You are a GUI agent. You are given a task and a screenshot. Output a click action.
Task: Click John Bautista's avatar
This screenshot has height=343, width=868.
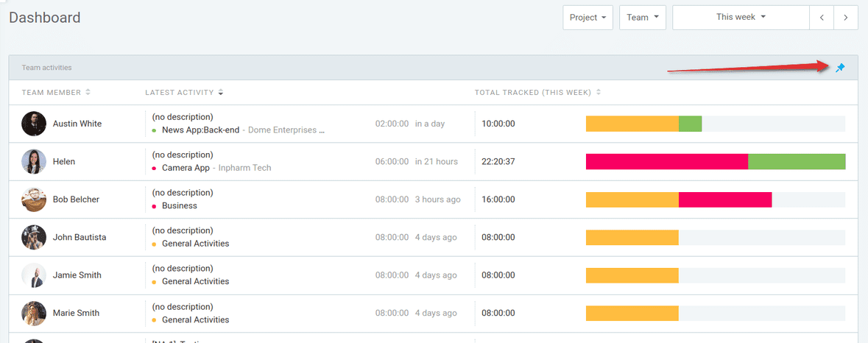point(34,237)
